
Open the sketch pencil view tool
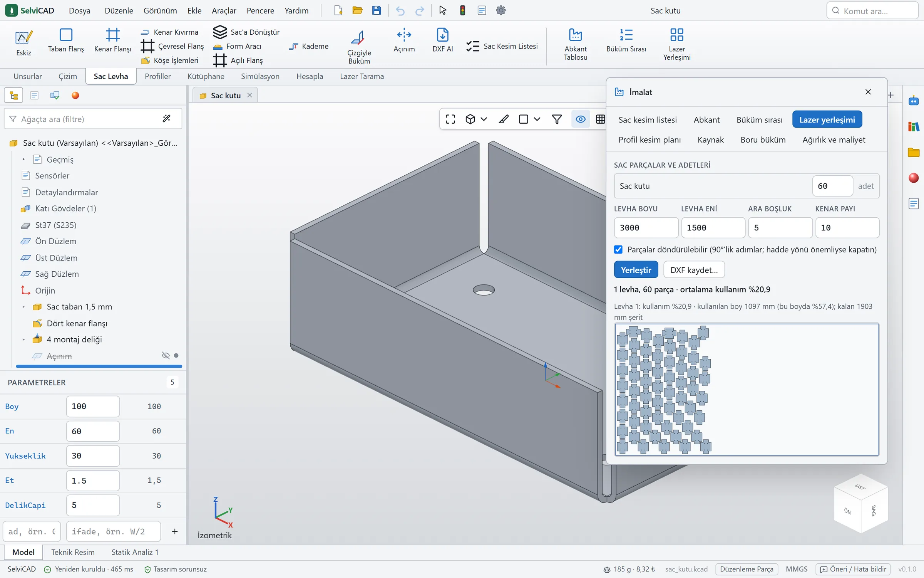click(x=503, y=119)
